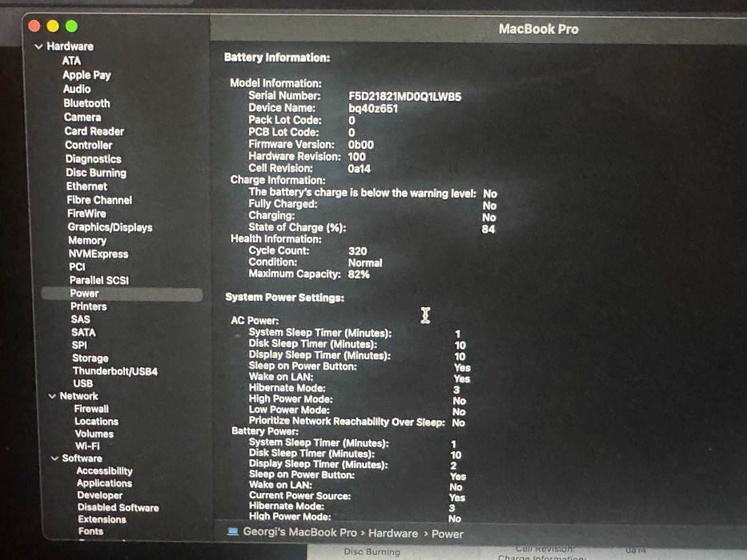Open Extensions under Software
The width and height of the screenshot is (747, 560).
pyautogui.click(x=102, y=519)
